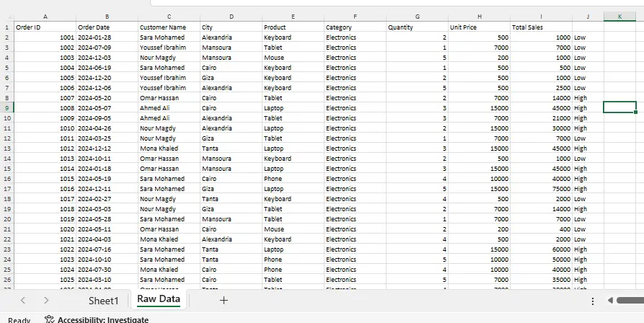Click Total Sales value 75000

[x=542, y=189]
